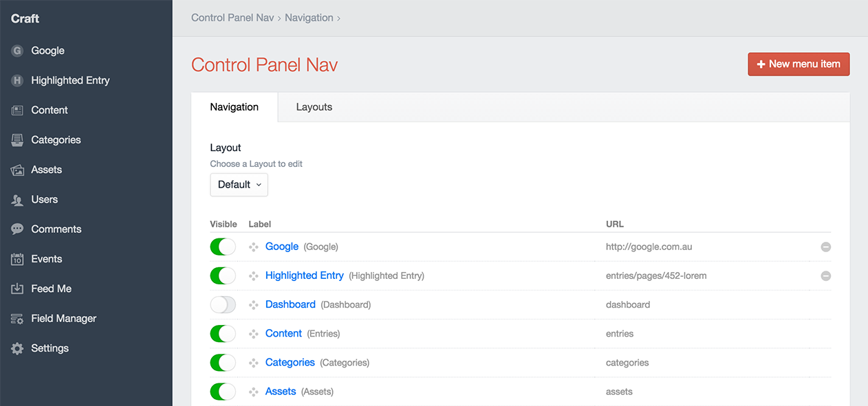
Task: Click Control Panel Nav breadcrumb
Action: pyautogui.click(x=232, y=18)
